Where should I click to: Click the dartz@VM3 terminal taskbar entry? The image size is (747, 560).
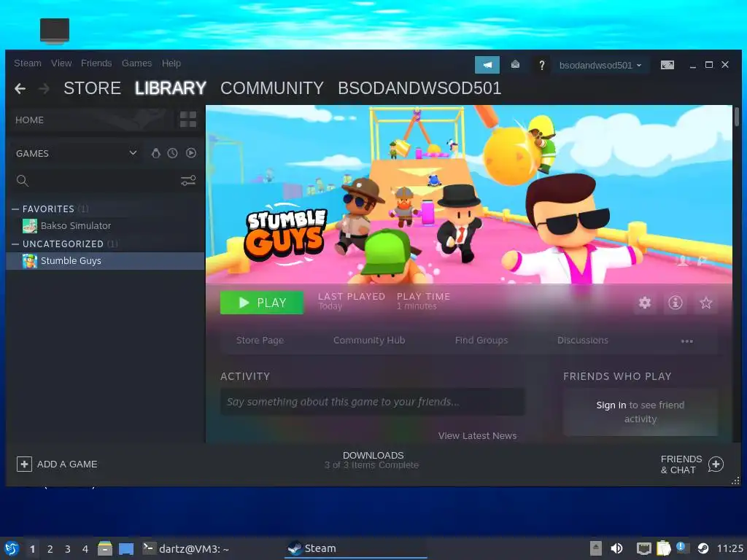186,548
